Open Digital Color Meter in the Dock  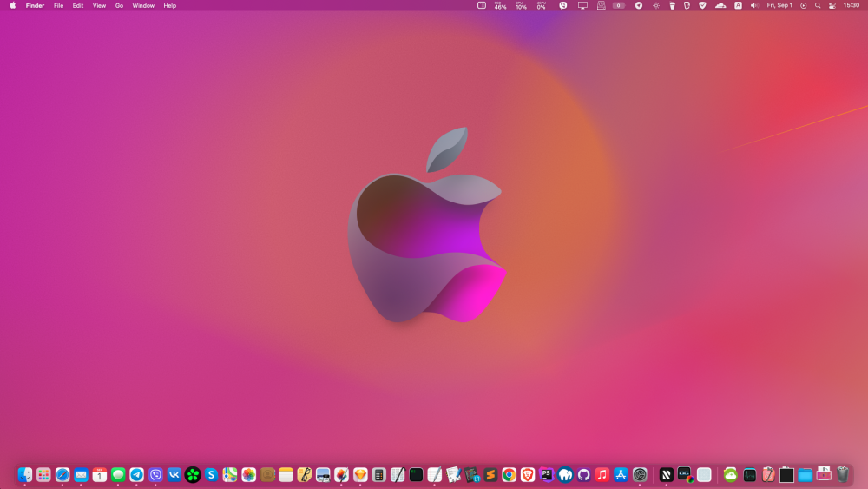686,474
